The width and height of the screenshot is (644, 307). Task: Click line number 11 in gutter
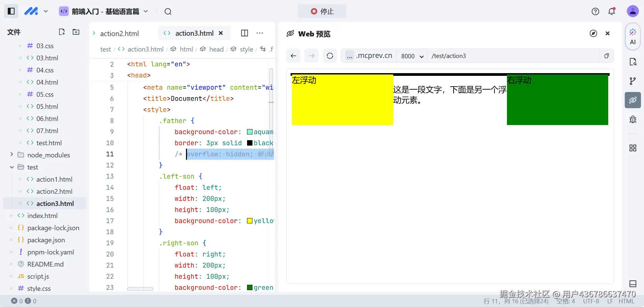pos(110,154)
